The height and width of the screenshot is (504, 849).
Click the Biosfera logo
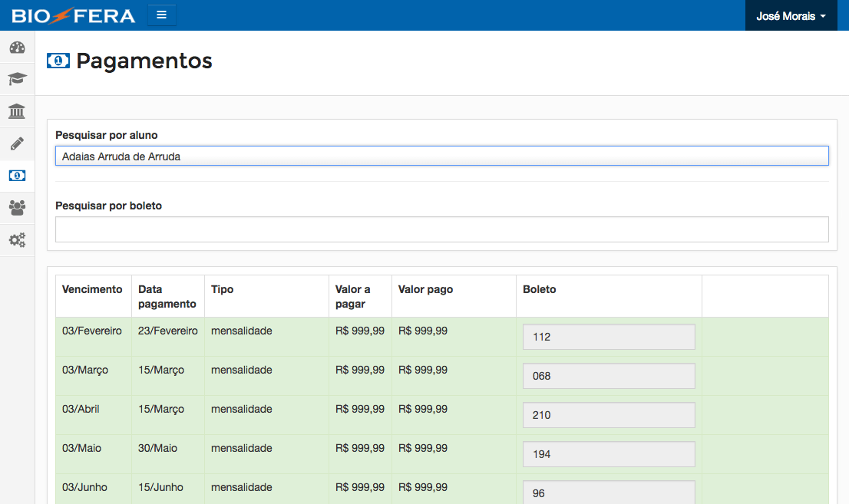click(x=73, y=15)
